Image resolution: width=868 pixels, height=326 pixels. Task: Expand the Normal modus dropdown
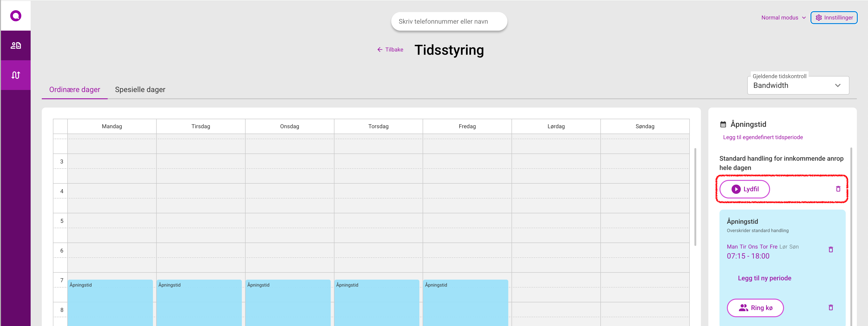(784, 18)
